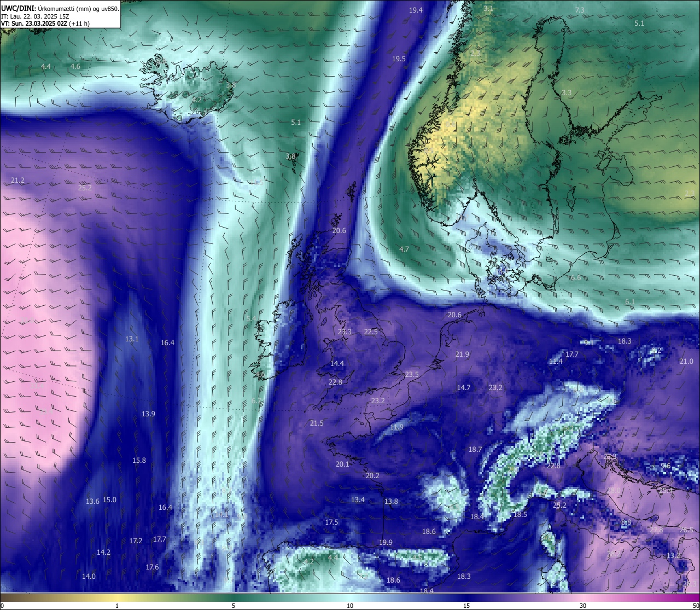The height and width of the screenshot is (610, 700).
Task: Select the 21.2 value label
Action: coord(17,181)
